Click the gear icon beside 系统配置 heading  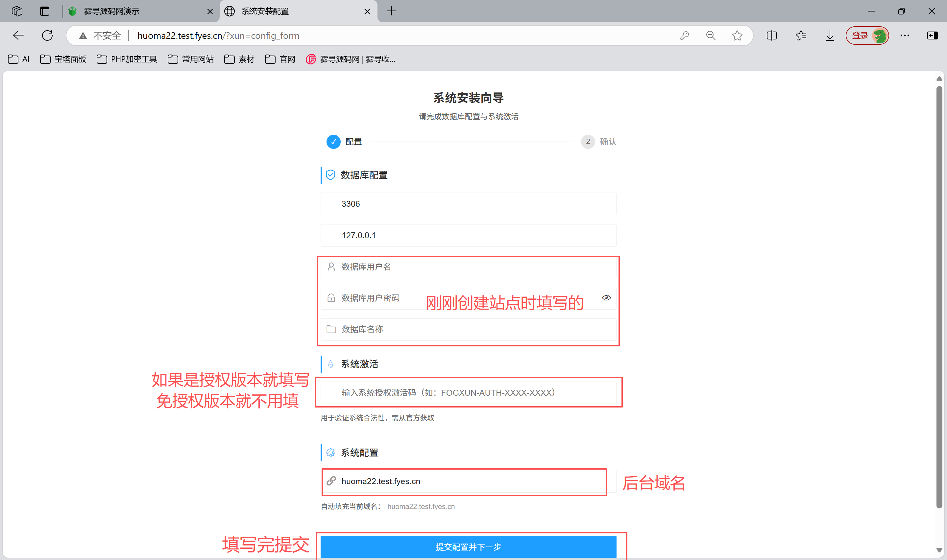coord(330,453)
